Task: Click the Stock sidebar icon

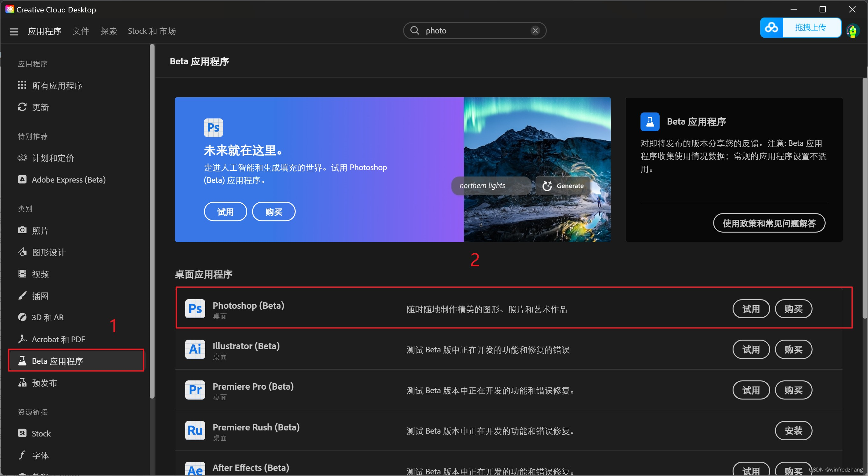Action: 22,433
